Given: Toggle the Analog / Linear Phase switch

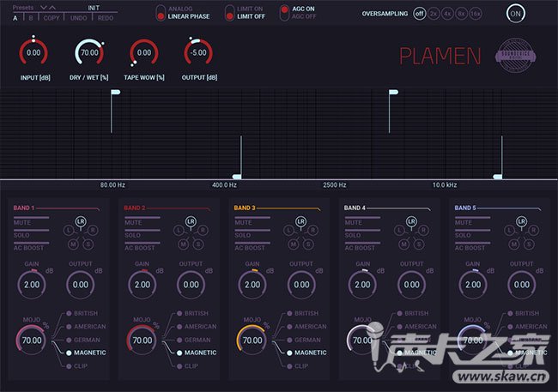Looking at the screenshot, I should 161,13.
